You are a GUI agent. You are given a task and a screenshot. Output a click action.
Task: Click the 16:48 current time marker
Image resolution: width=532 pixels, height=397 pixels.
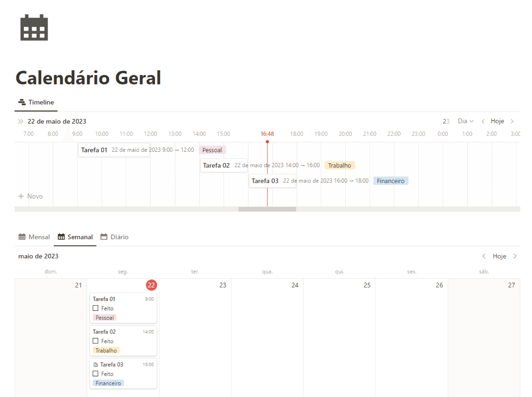tap(267, 134)
